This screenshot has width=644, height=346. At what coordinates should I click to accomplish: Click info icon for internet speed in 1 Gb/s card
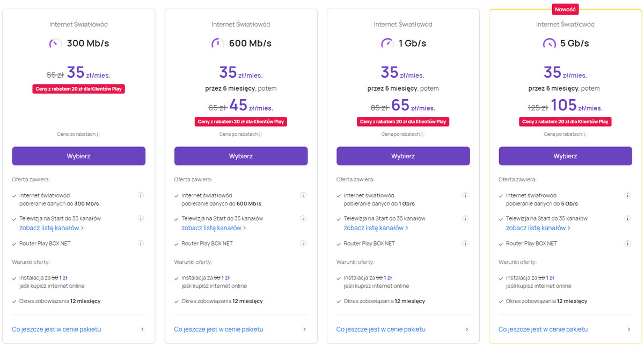(465, 195)
